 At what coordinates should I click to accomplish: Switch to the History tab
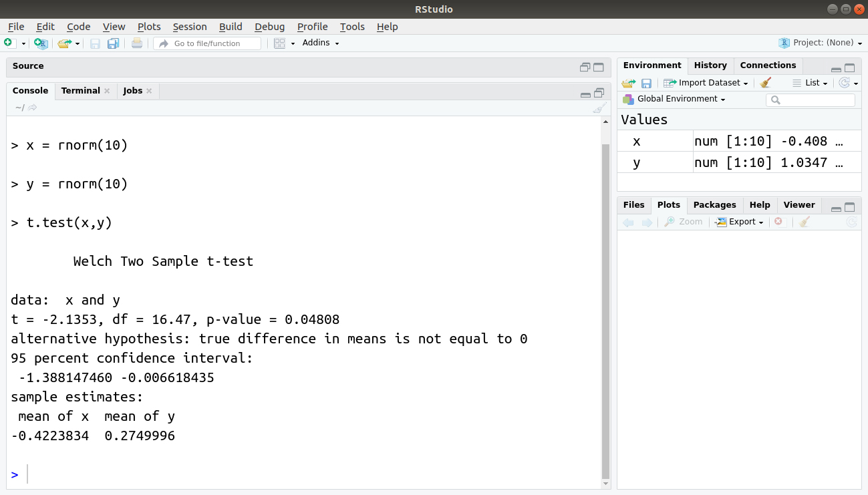710,65
